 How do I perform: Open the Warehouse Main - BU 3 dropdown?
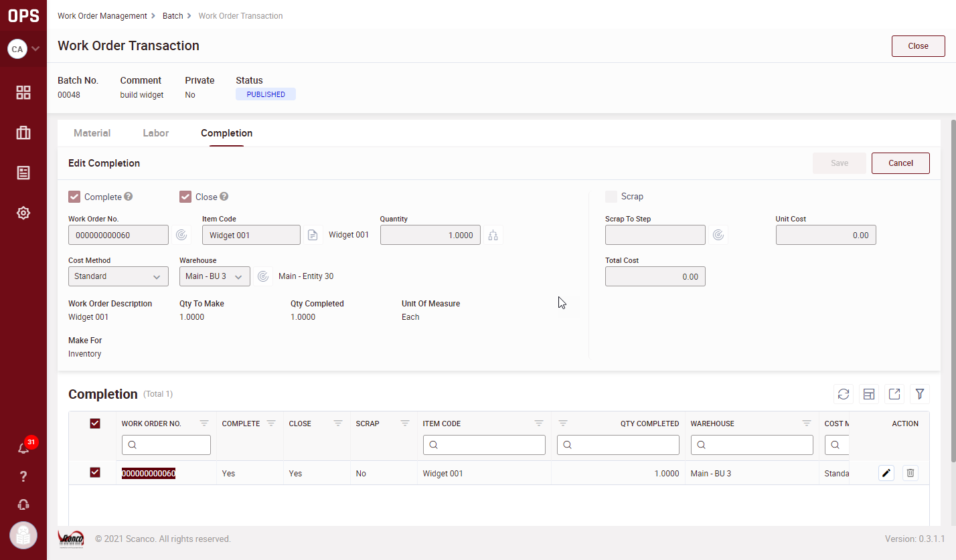pyautogui.click(x=214, y=276)
